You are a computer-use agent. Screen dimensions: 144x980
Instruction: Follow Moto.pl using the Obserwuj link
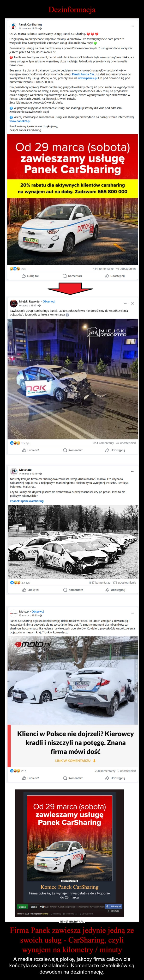38,611
